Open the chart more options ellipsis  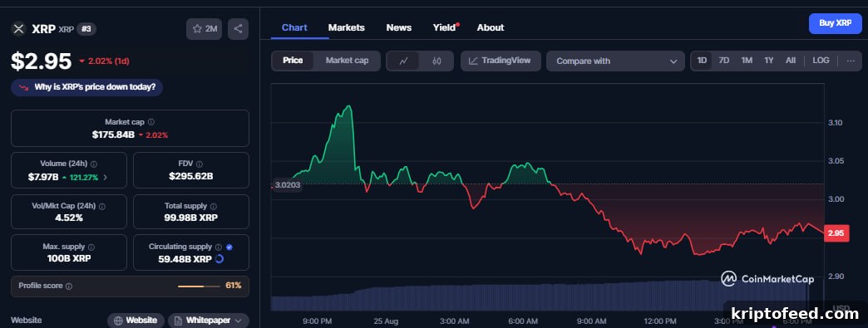pyautogui.click(x=851, y=61)
